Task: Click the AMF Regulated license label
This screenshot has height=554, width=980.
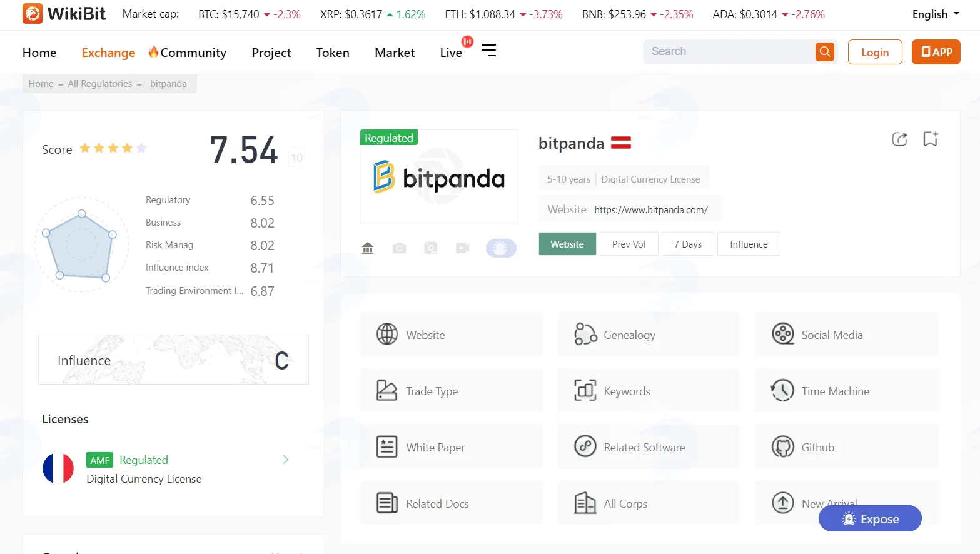Action: tap(128, 460)
